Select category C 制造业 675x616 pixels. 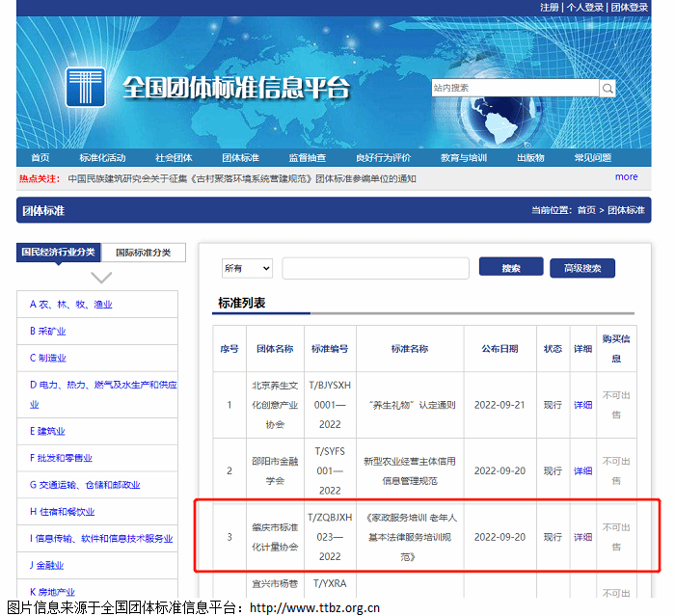click(x=48, y=358)
